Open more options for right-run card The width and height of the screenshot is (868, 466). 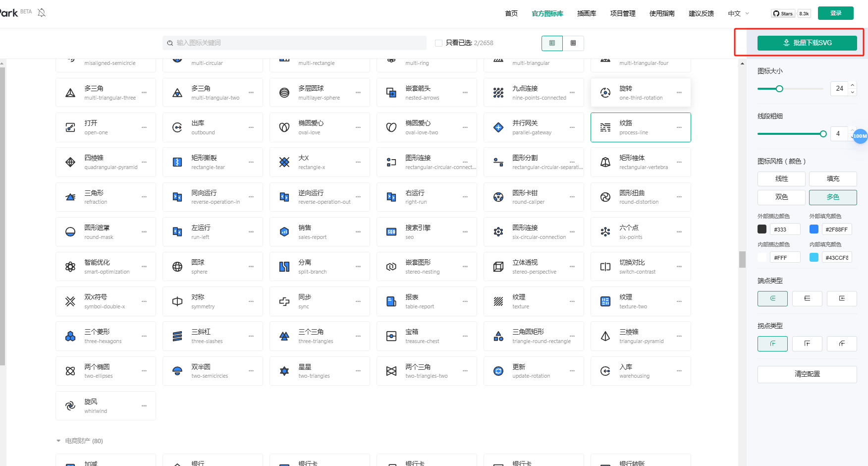(465, 197)
